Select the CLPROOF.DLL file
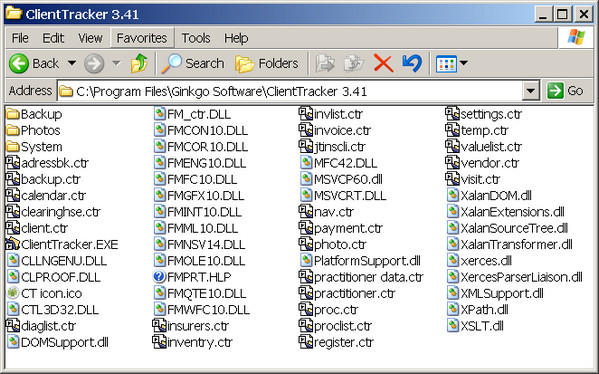The width and height of the screenshot is (599, 374). (54, 277)
